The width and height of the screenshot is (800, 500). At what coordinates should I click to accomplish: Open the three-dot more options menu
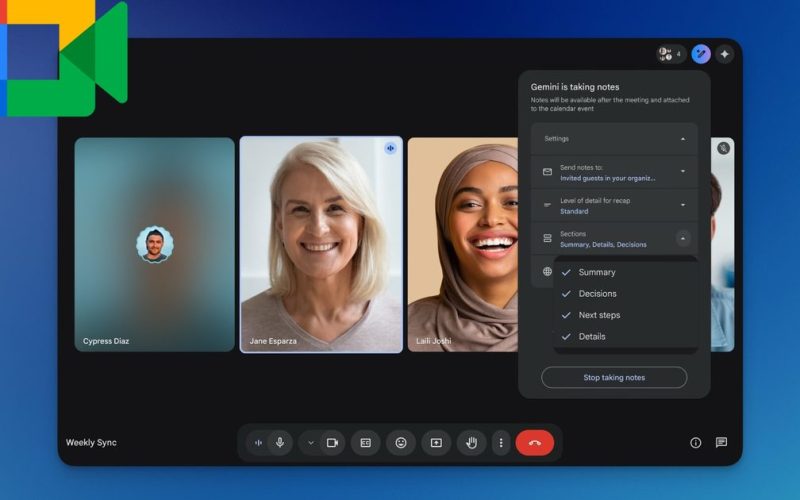(501, 443)
